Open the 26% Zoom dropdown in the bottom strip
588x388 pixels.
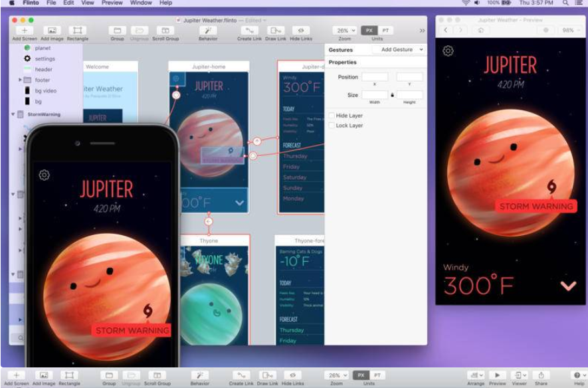pos(336,375)
